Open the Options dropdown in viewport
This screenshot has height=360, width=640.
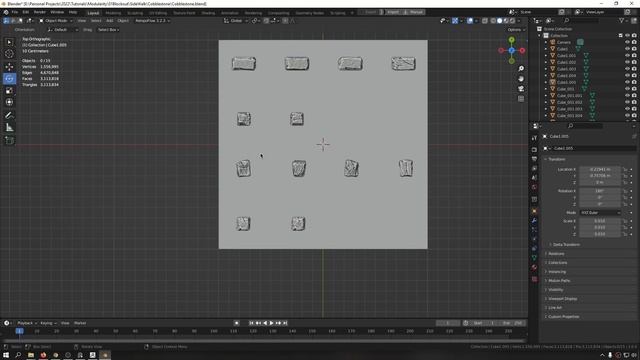coord(515,30)
